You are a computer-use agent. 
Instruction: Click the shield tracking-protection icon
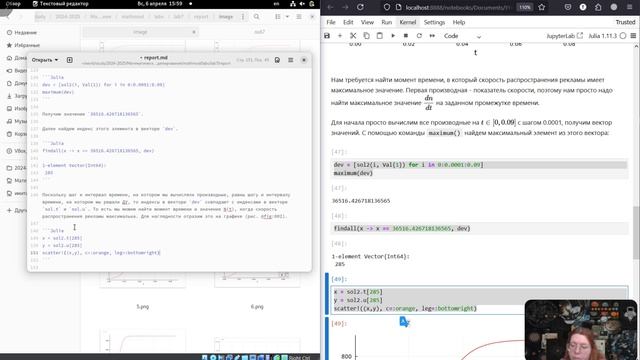(387, 7)
